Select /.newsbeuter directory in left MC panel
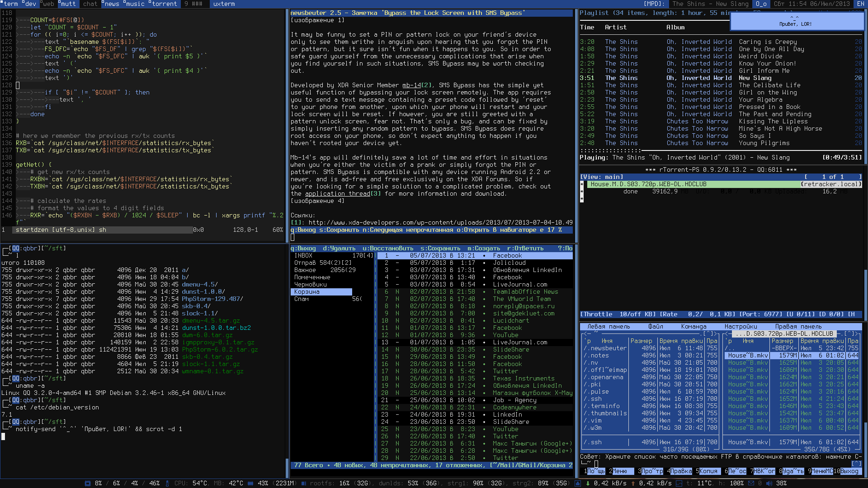 point(606,348)
